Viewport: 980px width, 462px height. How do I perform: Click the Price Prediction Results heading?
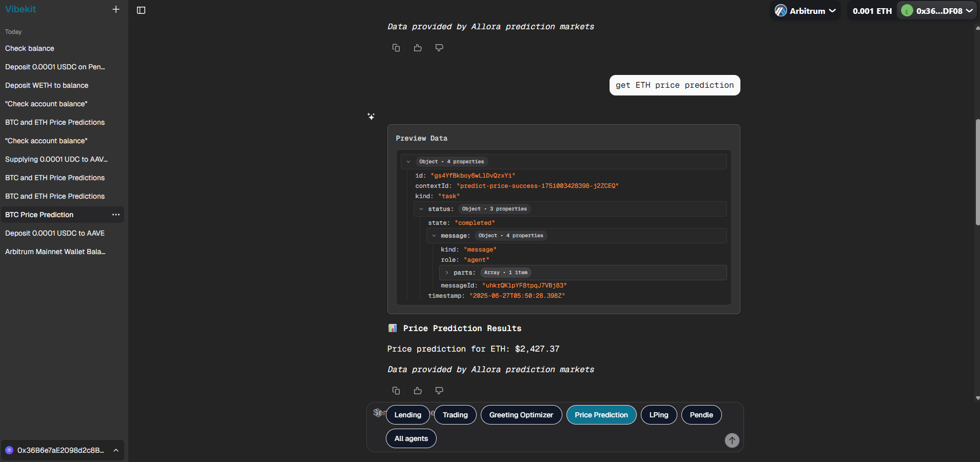[x=462, y=329]
